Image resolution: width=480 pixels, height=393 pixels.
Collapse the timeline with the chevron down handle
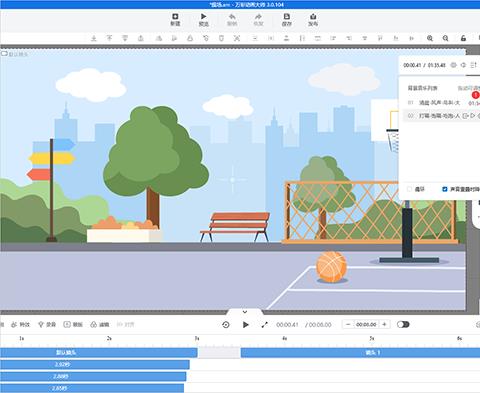(x=245, y=312)
